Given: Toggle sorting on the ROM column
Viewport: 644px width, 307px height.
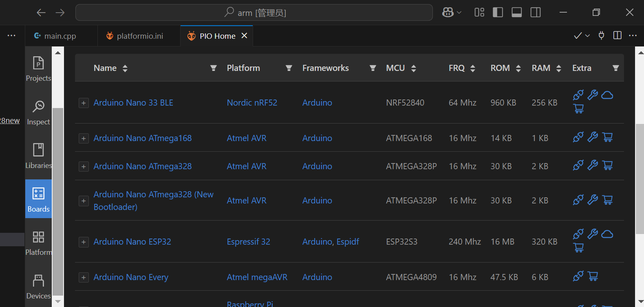Looking at the screenshot, I should [518, 68].
